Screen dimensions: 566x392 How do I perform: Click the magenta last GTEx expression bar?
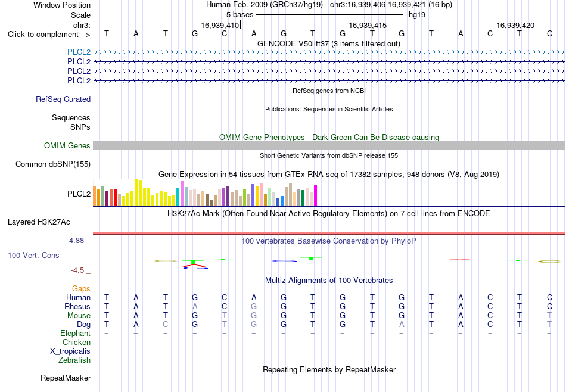click(316, 195)
